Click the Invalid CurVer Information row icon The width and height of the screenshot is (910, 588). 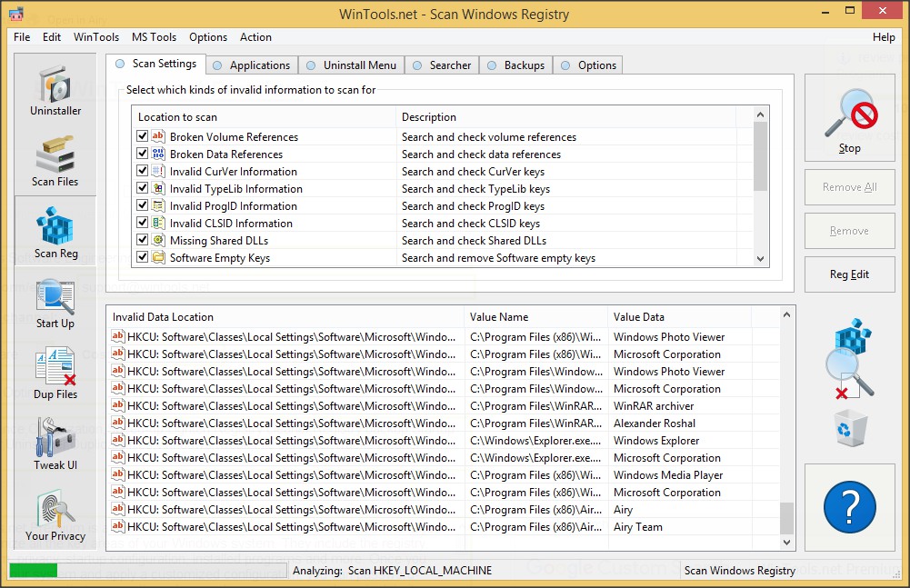pyautogui.click(x=158, y=171)
